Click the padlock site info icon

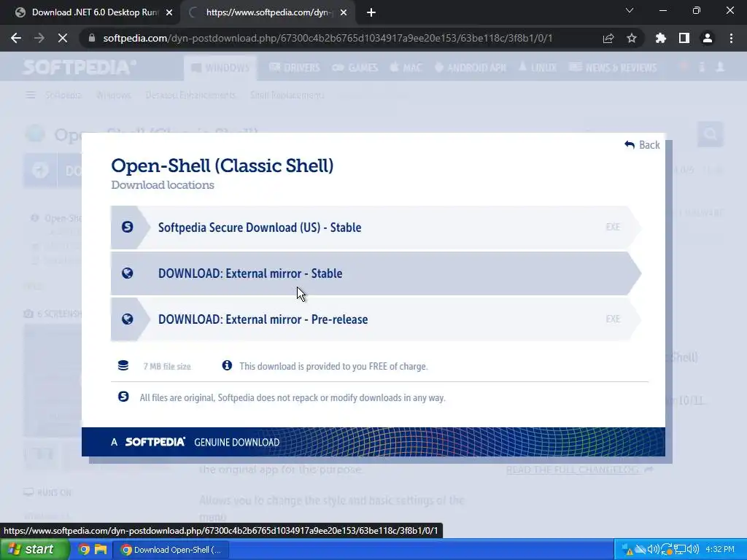click(x=91, y=38)
